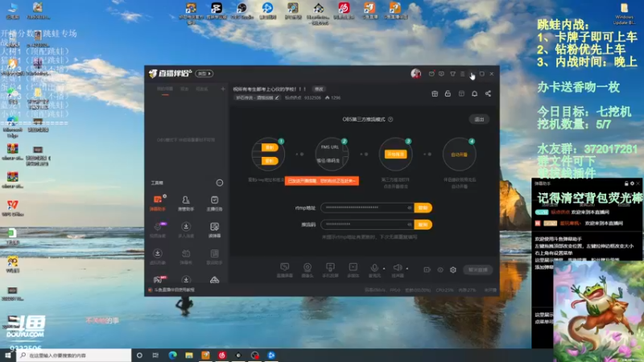Click lower 复制 button in step 1 circle

pyautogui.click(x=270, y=161)
